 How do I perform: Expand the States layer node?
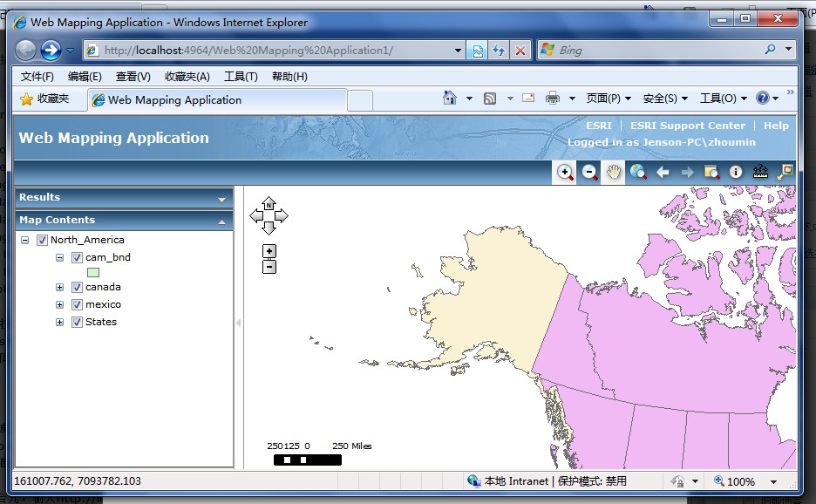click(59, 322)
